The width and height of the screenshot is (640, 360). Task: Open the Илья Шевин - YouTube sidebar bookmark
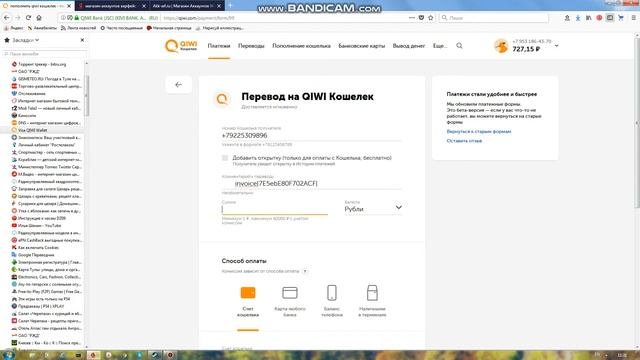(x=36, y=225)
